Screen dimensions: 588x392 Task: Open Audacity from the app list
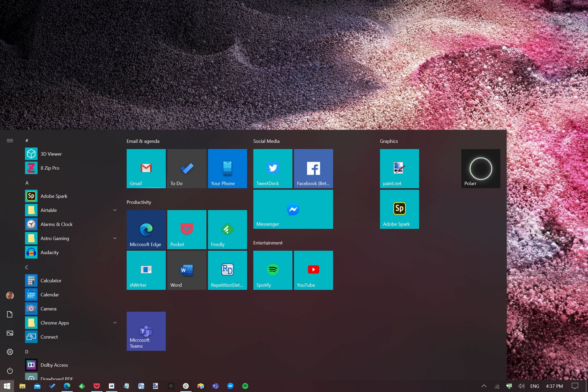point(50,252)
